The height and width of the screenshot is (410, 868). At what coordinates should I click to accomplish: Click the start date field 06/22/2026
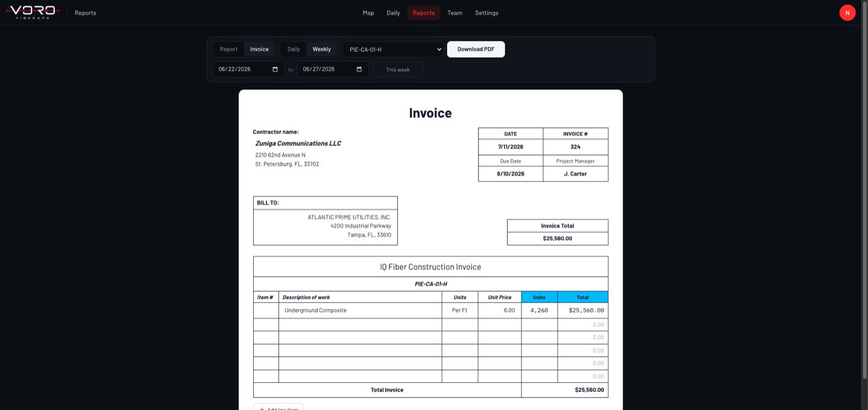click(248, 69)
